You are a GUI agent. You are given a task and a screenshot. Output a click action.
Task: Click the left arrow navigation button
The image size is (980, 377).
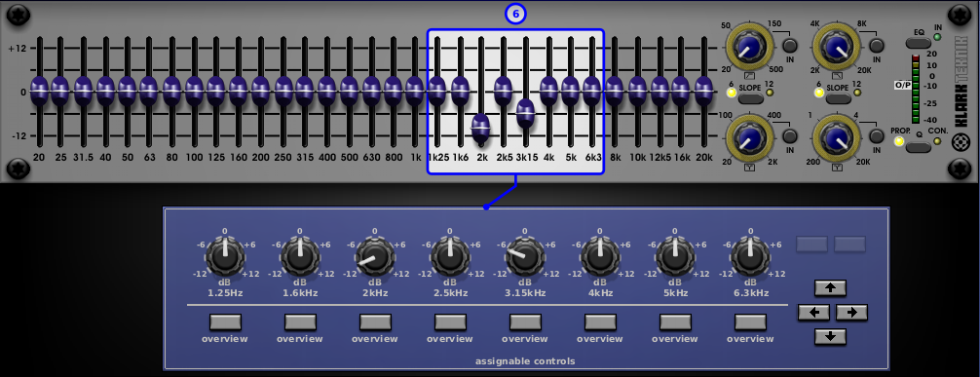[813, 312]
